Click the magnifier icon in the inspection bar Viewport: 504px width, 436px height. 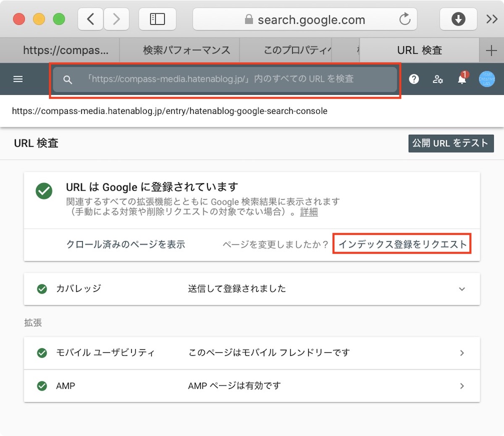(68, 79)
